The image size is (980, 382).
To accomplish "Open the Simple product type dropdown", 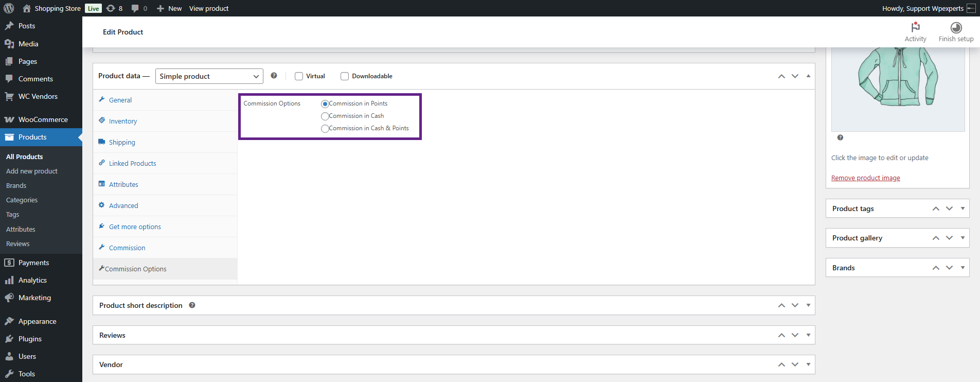I will tap(209, 76).
